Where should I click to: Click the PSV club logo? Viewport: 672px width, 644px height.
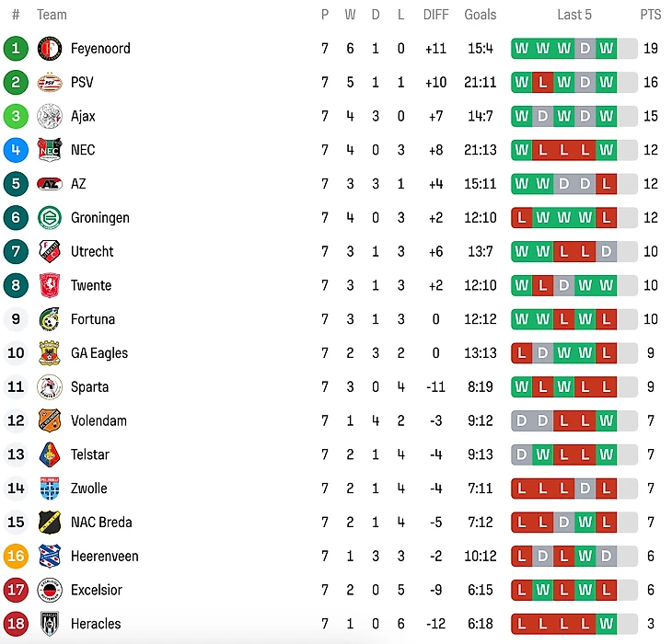pos(50,83)
